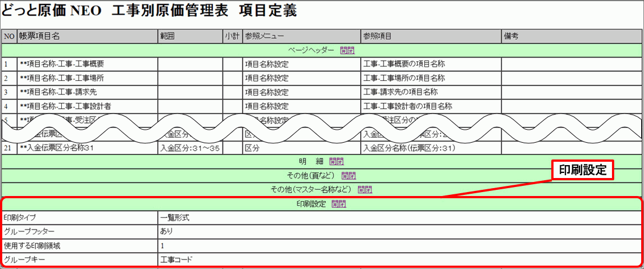Click 入金区分名称(伝票区分:31) cell
Image resolution: width=644 pixels, height=269 pixels.
pos(431,148)
